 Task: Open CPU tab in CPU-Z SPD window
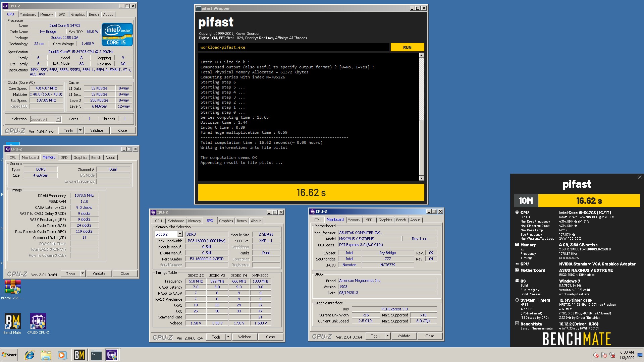pos(158,221)
